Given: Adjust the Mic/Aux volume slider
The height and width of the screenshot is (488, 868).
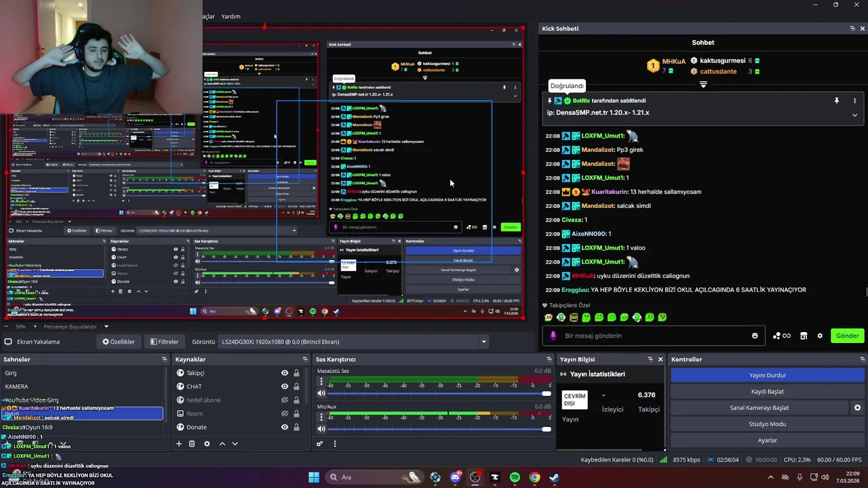Looking at the screenshot, I should (439, 429).
